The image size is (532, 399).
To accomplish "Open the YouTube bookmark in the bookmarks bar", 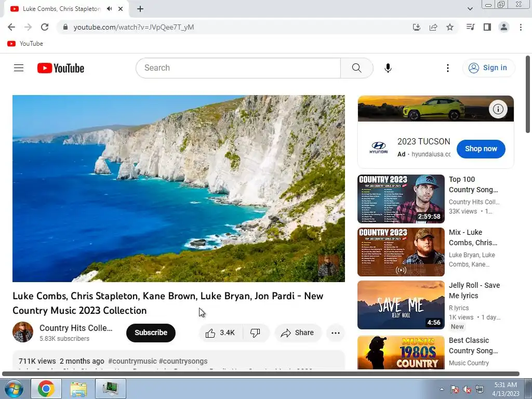I will 25,44.
